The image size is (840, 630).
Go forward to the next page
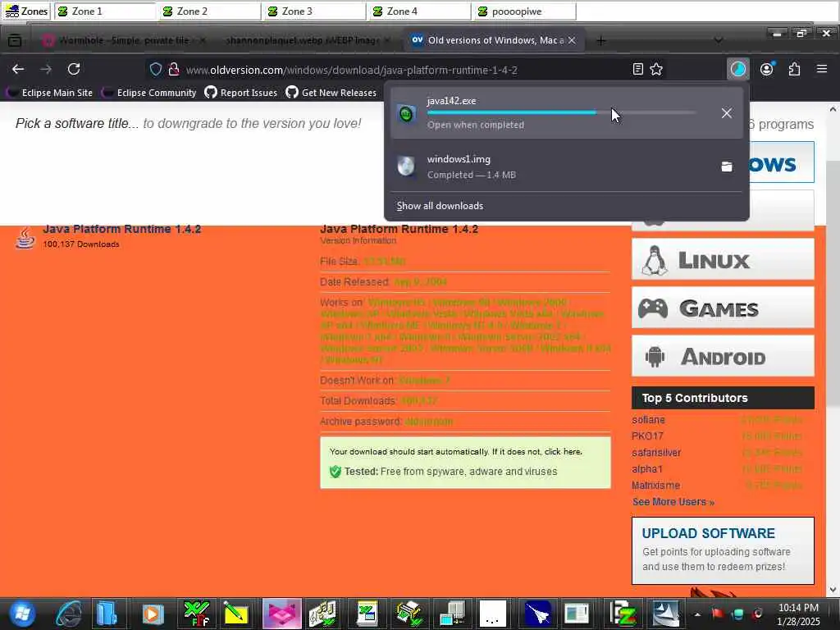pyautogui.click(x=46, y=69)
